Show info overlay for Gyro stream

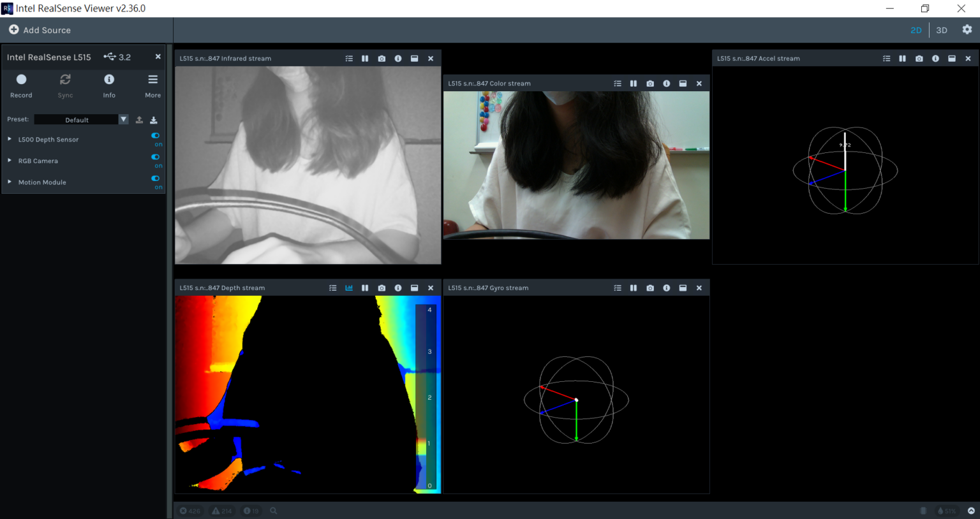666,288
